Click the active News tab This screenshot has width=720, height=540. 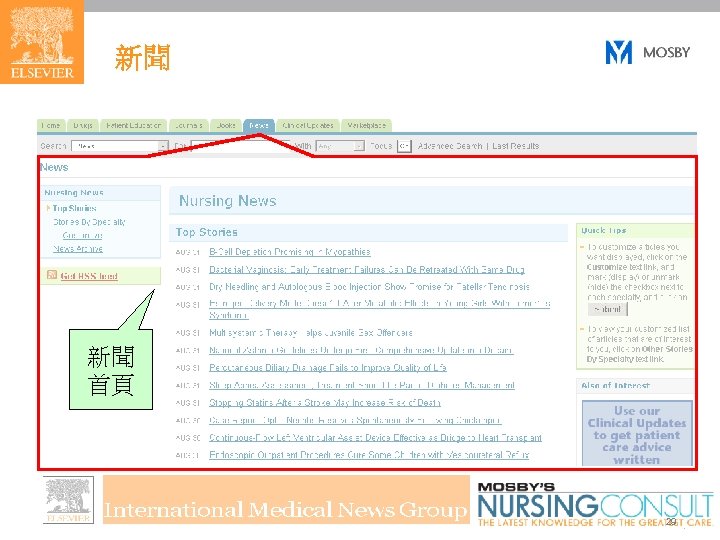(259, 125)
